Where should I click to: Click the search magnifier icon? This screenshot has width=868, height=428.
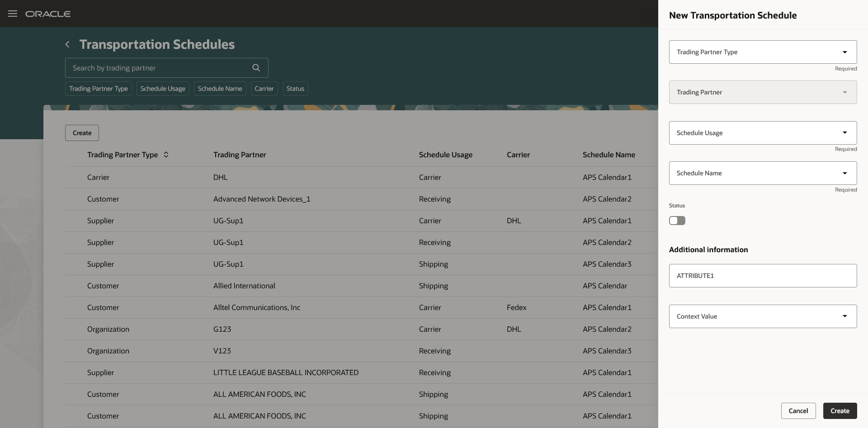[x=256, y=67]
